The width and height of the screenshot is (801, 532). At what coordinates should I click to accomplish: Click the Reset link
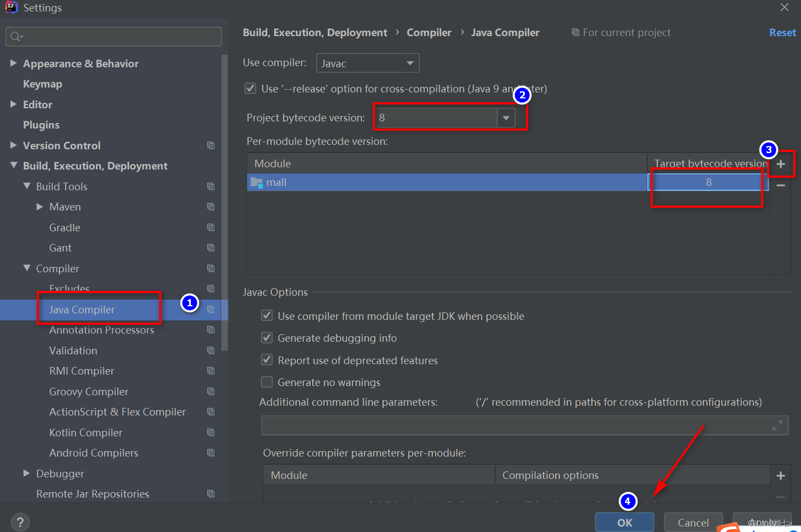click(x=782, y=33)
